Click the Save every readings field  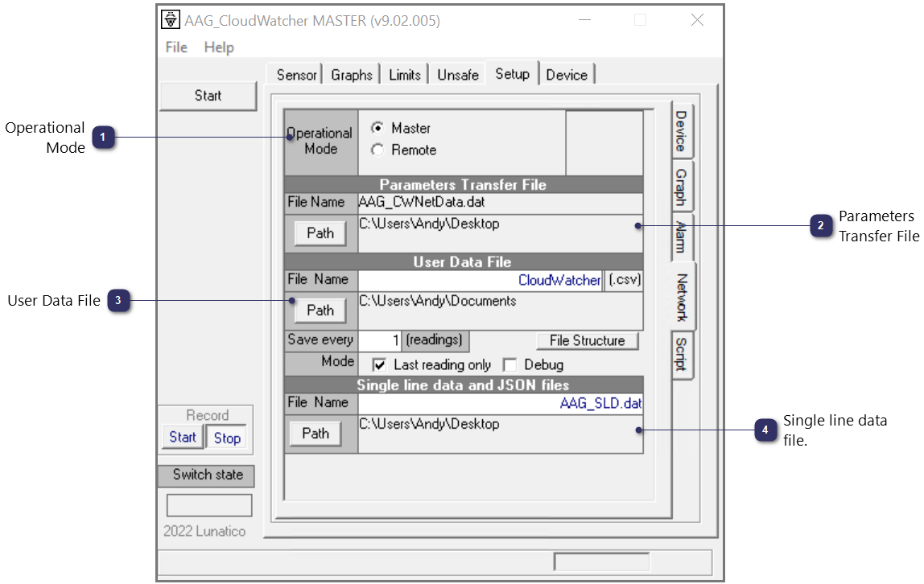click(x=380, y=339)
